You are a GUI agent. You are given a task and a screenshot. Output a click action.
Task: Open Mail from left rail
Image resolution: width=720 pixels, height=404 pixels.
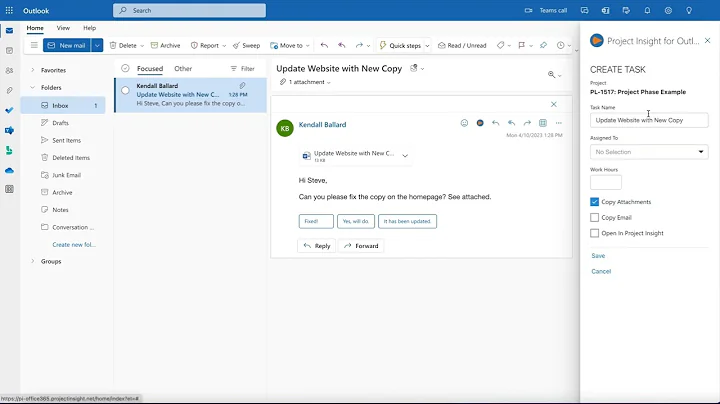point(9,31)
